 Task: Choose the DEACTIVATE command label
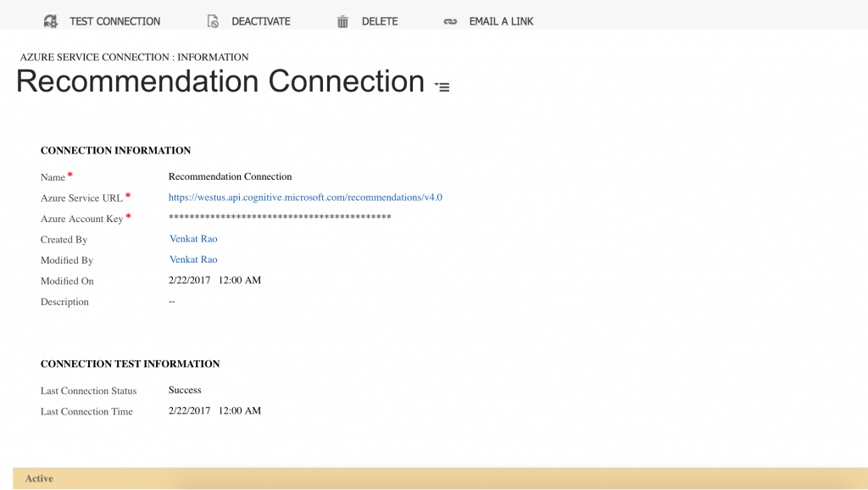point(261,21)
